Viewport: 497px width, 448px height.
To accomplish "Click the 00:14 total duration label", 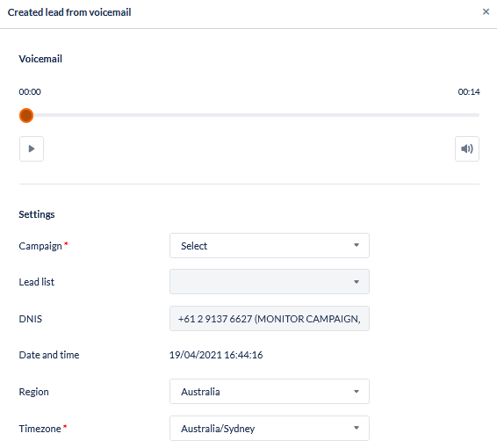I will click(469, 92).
